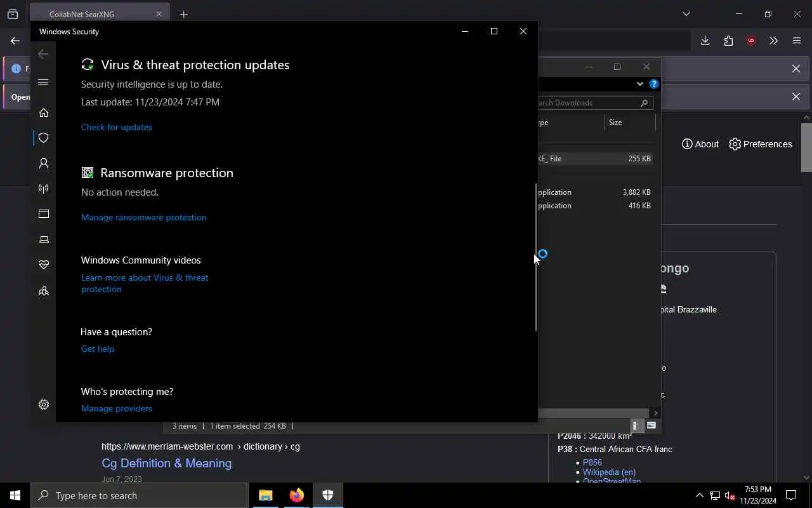Open Cg Definition & Meaning result
Viewport: 812px width, 508px height.
tap(166, 463)
